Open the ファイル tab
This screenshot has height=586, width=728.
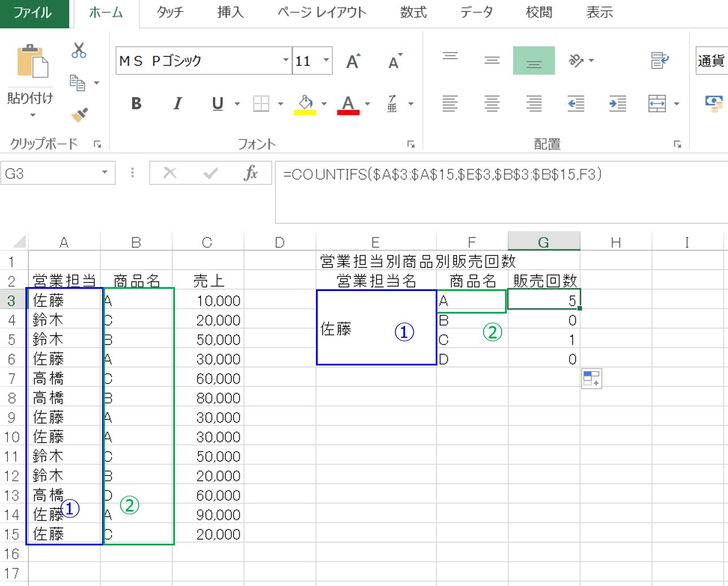point(33,12)
